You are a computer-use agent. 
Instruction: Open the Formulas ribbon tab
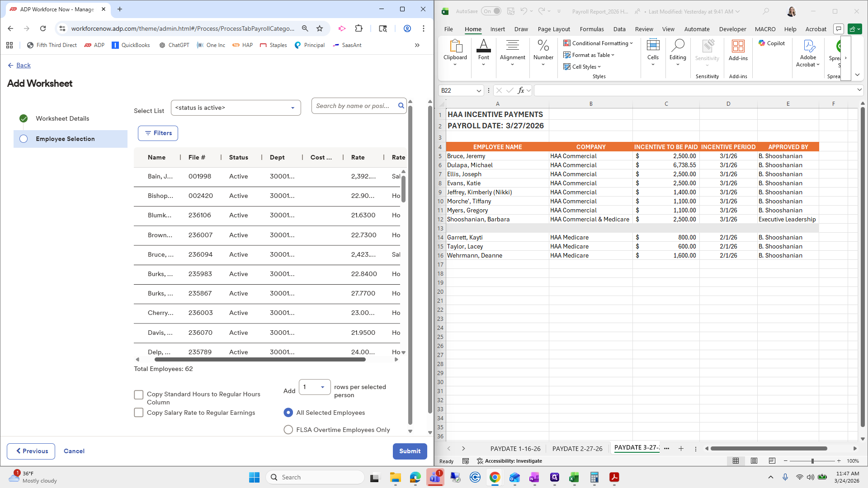pyautogui.click(x=591, y=29)
